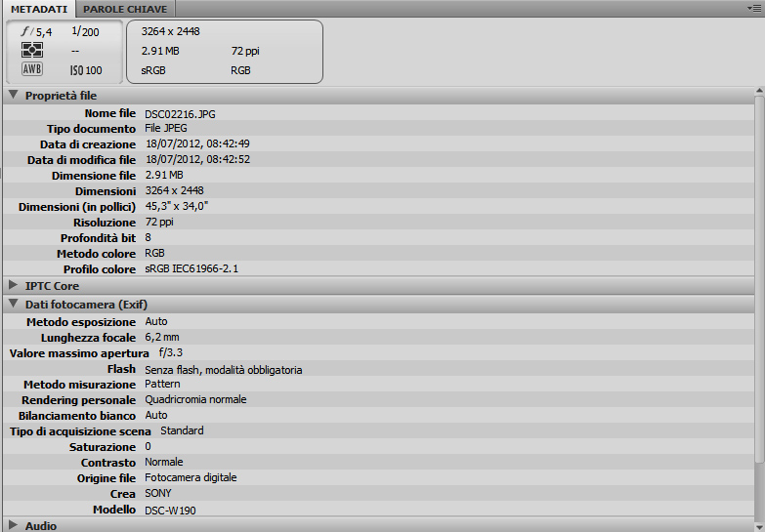Click the AWB white balance icon
This screenshot has height=532, width=765.
pos(32,69)
